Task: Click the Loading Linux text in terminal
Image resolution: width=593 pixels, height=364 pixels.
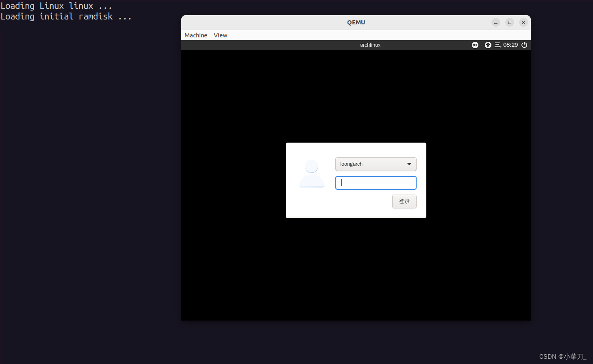Action: click(x=56, y=6)
